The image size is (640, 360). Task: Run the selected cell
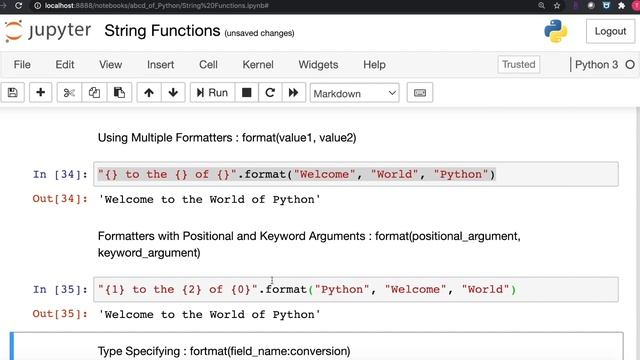[212, 93]
